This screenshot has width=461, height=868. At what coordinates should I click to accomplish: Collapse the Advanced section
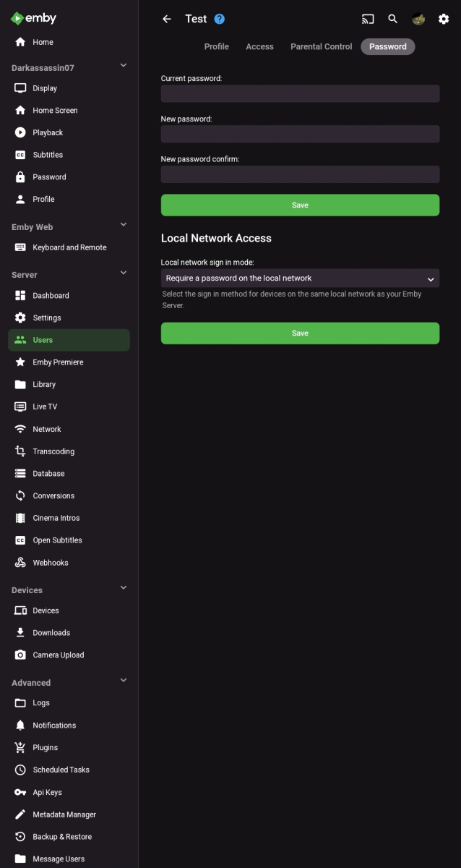[x=123, y=680]
